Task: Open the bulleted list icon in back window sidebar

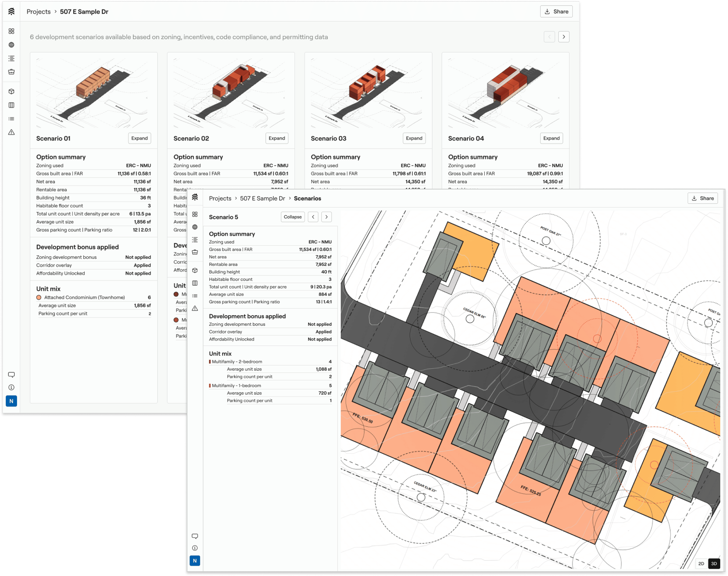Action: point(11,119)
